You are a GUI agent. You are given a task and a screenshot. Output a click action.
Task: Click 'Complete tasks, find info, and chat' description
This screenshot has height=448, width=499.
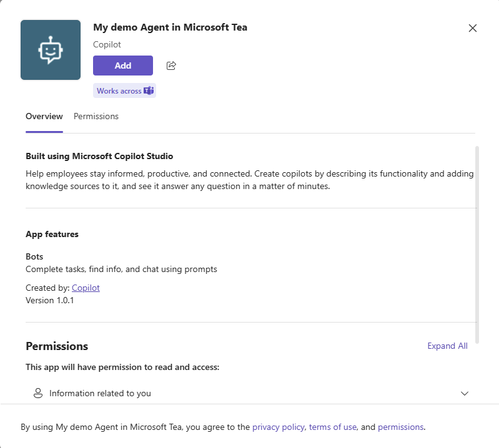tap(121, 270)
